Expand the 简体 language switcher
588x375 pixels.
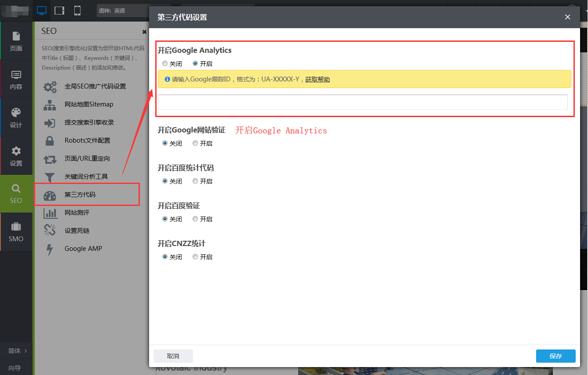click(17, 351)
